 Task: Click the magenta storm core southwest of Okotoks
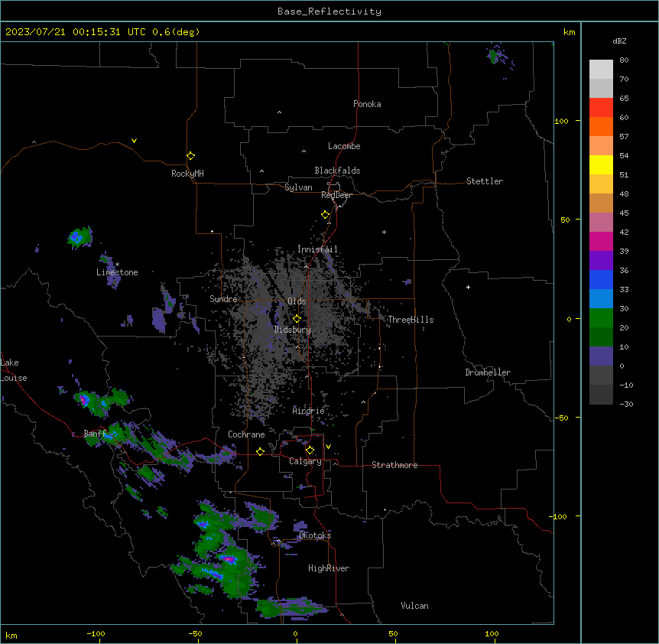coord(229,559)
